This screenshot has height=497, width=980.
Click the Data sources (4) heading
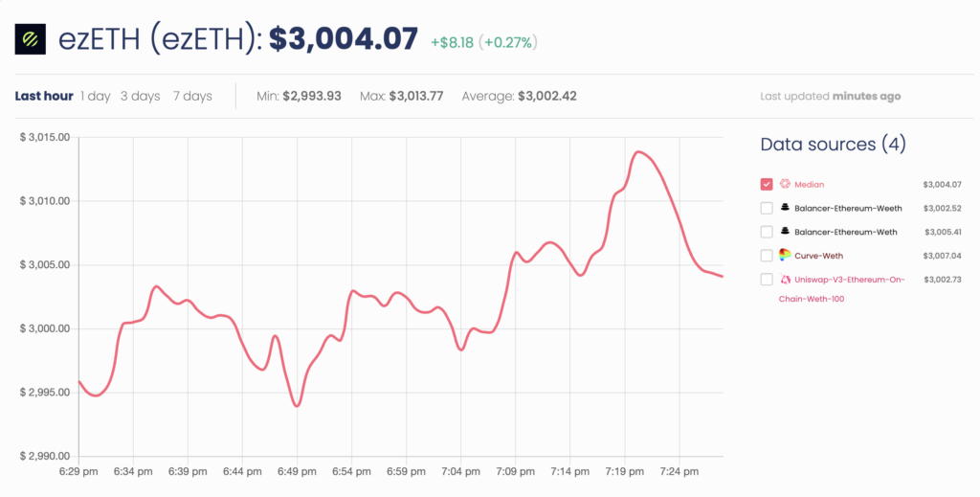tap(833, 145)
